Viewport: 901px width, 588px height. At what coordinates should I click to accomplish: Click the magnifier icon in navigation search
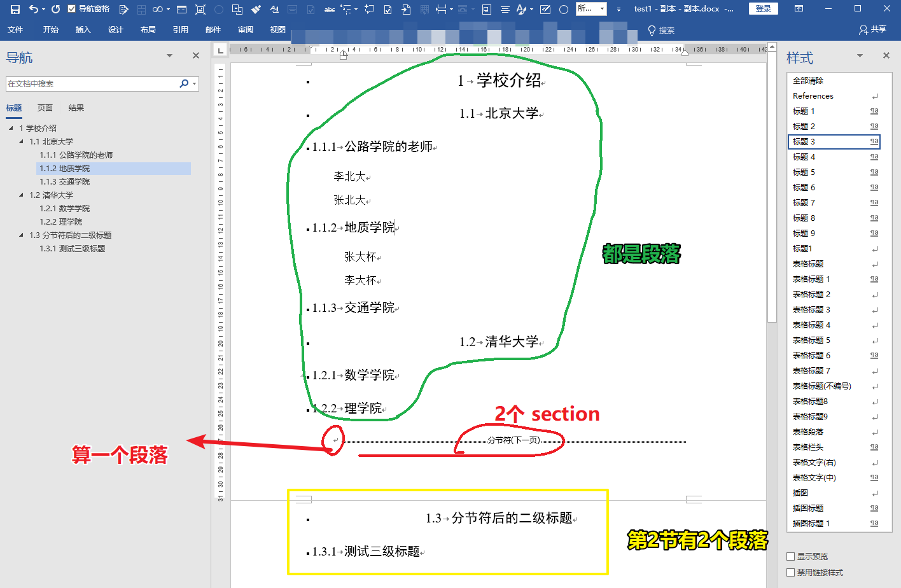click(184, 83)
